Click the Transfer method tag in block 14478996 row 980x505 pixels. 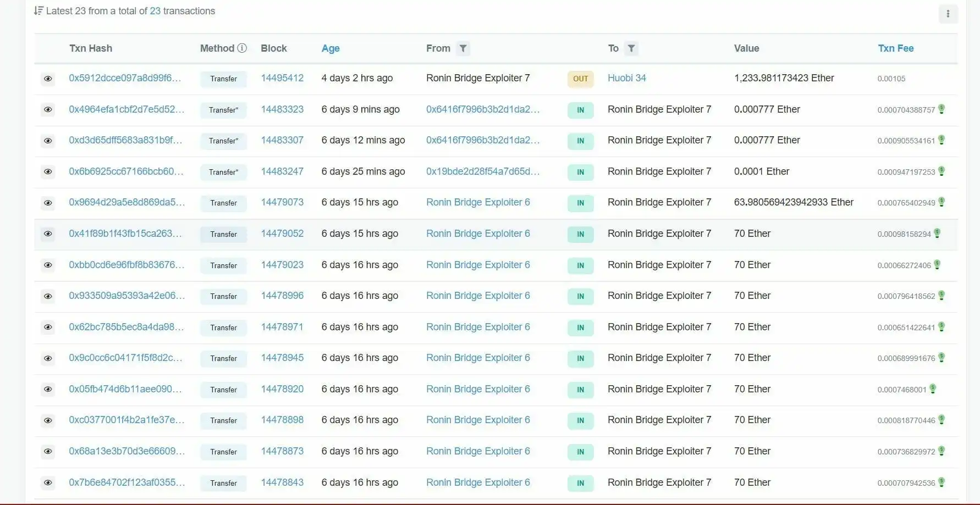[223, 296]
